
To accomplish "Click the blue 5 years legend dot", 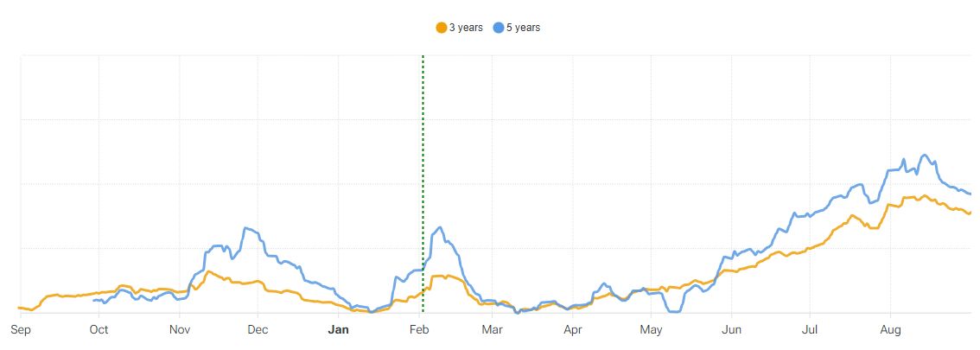I will pyautogui.click(x=499, y=28).
